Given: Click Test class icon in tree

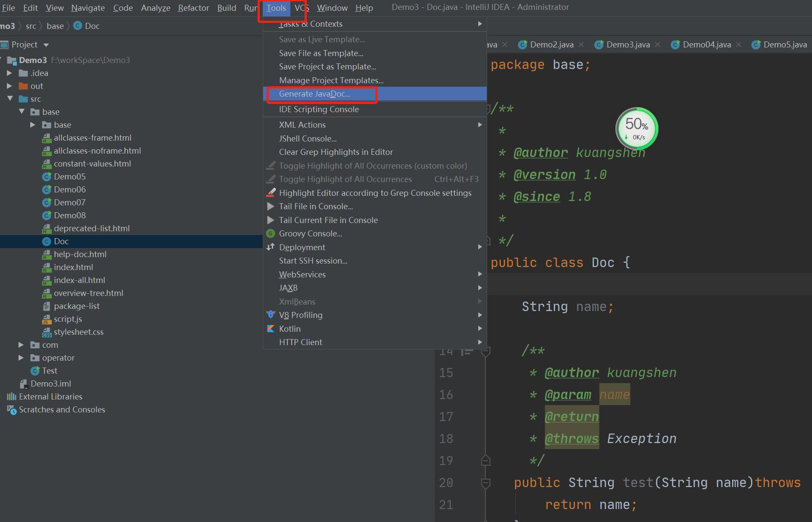Looking at the screenshot, I should [x=35, y=371].
